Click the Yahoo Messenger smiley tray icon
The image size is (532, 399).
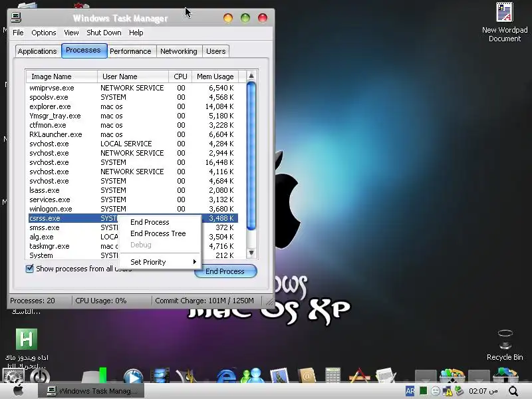436,391
